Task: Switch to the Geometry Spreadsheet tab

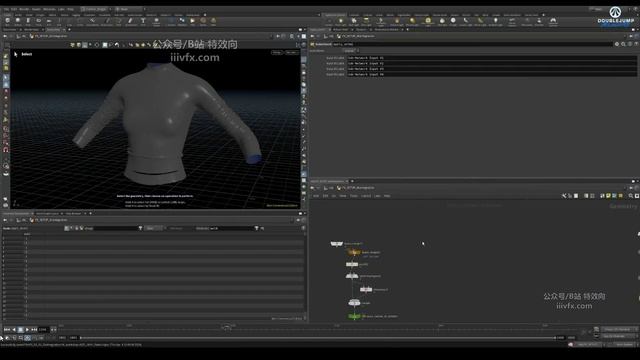Action: coord(16,213)
